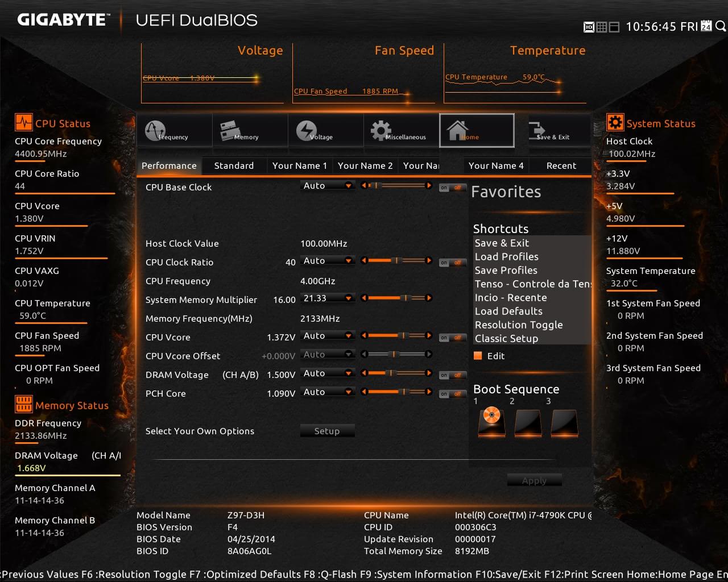Select boot sequence slot 3 icon
This screenshot has width=728, height=582.
point(565,423)
